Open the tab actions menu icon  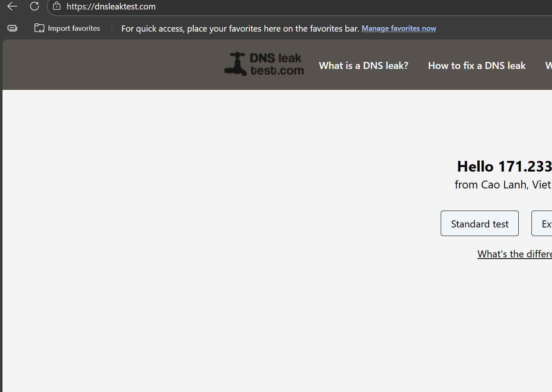tap(12, 28)
